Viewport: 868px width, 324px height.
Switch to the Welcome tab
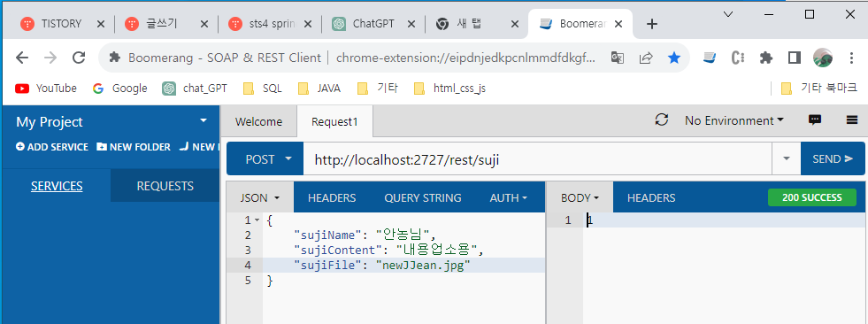click(258, 122)
